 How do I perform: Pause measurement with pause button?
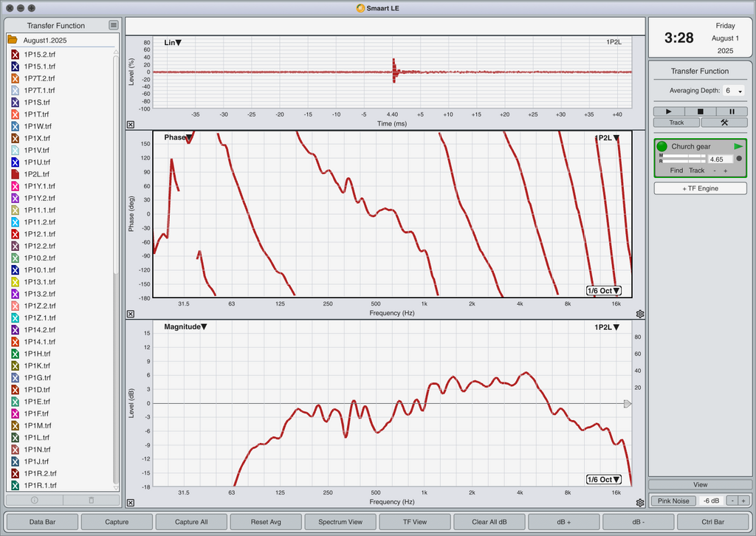pyautogui.click(x=732, y=111)
